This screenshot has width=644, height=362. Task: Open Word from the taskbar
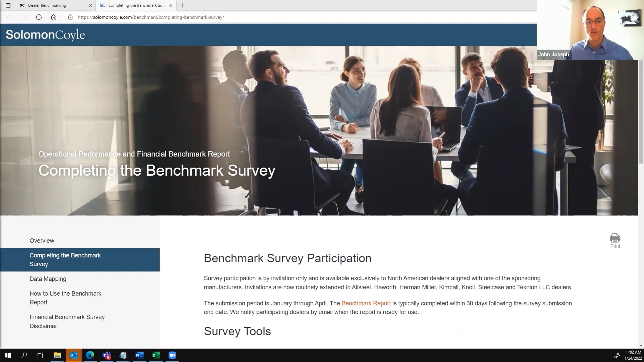point(139,355)
